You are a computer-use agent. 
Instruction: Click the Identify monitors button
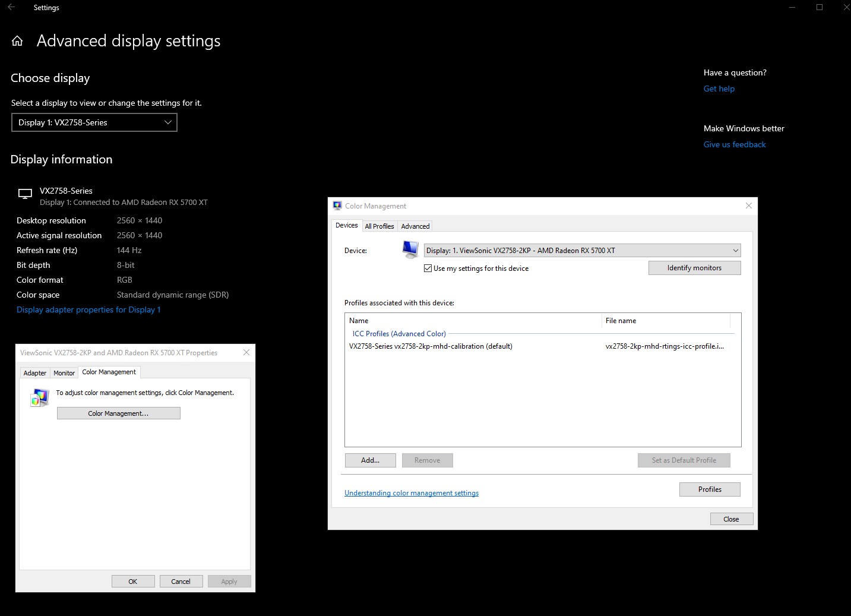[x=694, y=268]
